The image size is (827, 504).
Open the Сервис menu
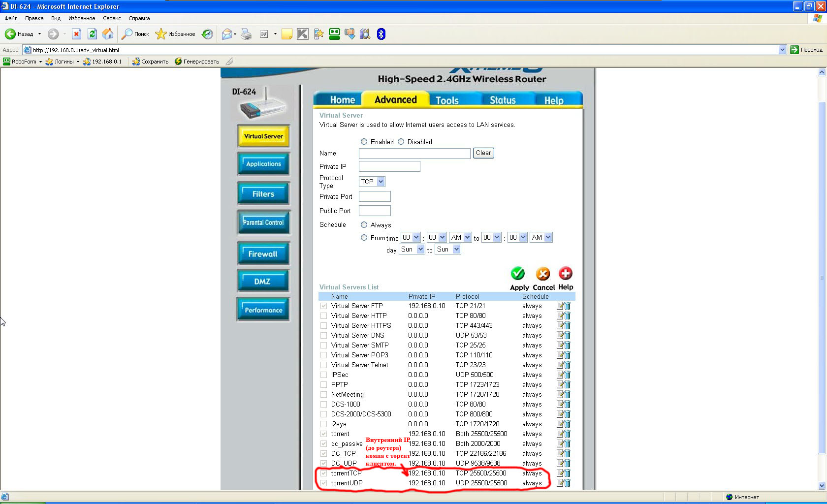click(112, 18)
